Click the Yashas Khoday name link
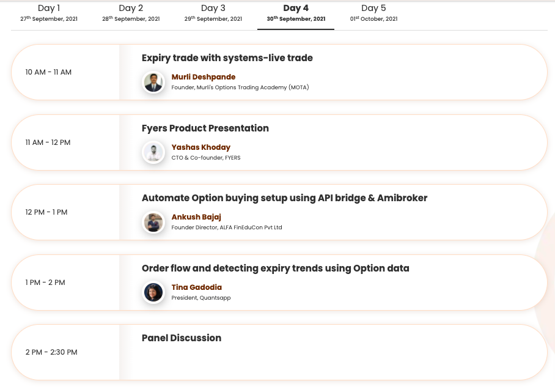 [201, 147]
